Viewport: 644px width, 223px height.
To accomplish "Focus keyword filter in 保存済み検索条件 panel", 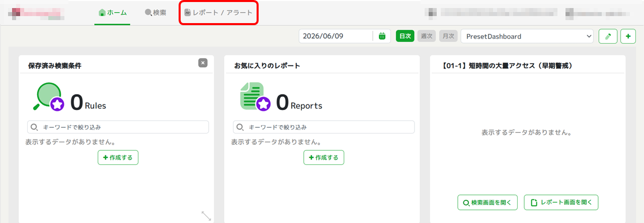I will click(118, 127).
